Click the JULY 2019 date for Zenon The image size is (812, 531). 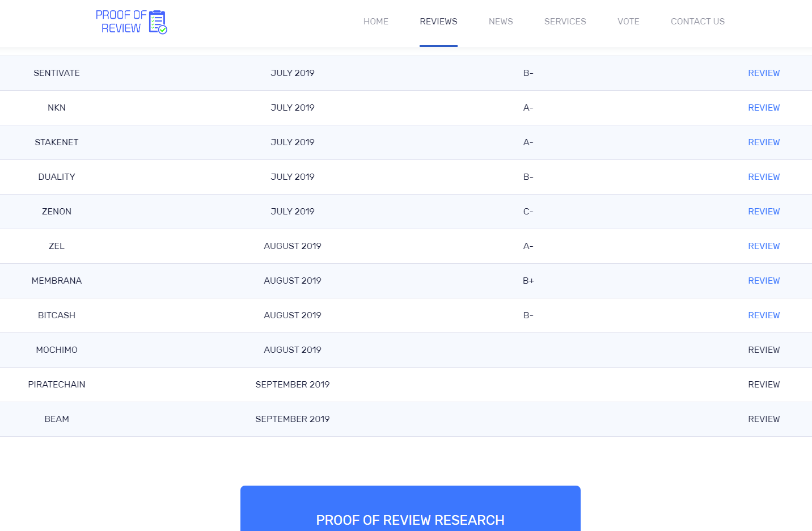pyautogui.click(x=293, y=212)
